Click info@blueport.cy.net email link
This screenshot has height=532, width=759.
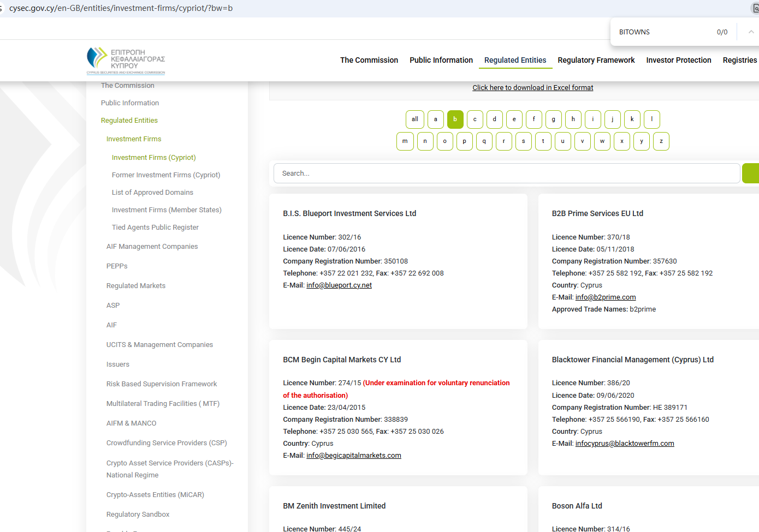[x=339, y=285]
